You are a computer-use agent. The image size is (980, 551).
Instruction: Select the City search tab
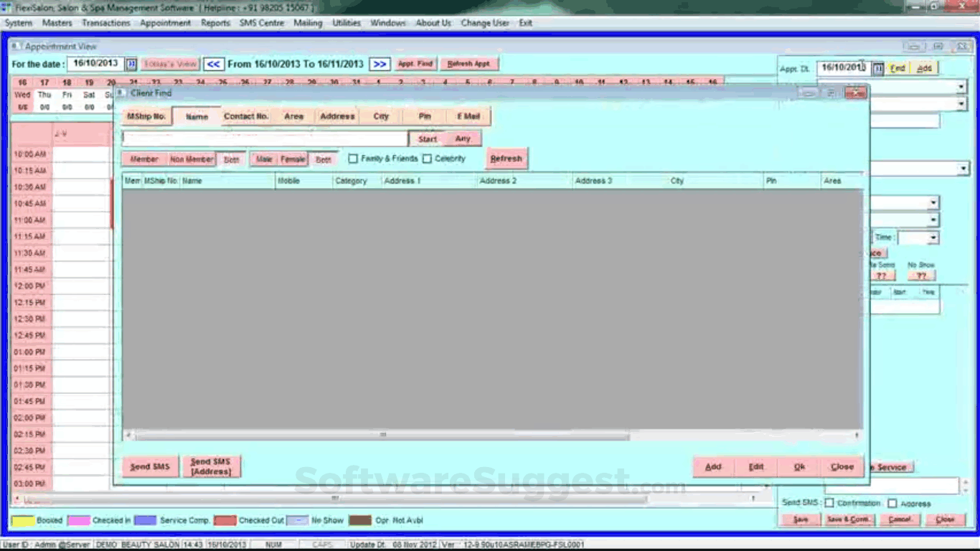coord(381,116)
